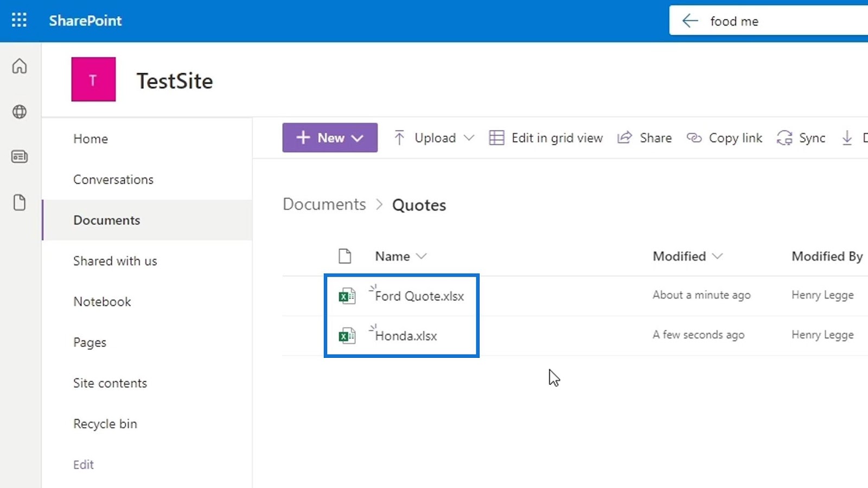
Task: Click the file type column header icon
Action: pyautogui.click(x=345, y=256)
